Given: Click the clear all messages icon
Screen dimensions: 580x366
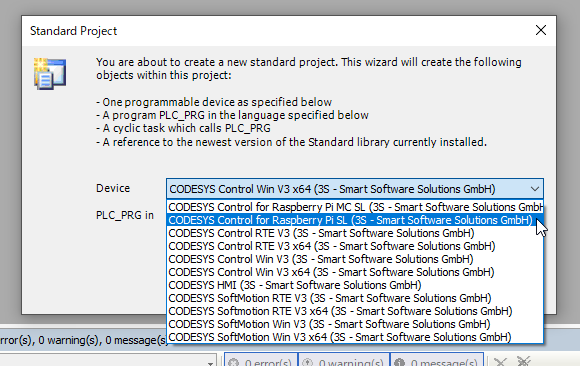Looking at the screenshot, I should (524, 361).
